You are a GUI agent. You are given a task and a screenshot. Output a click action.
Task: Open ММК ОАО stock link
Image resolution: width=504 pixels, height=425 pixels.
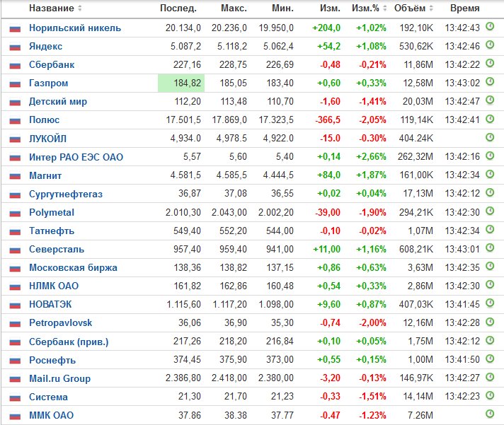[x=52, y=415]
